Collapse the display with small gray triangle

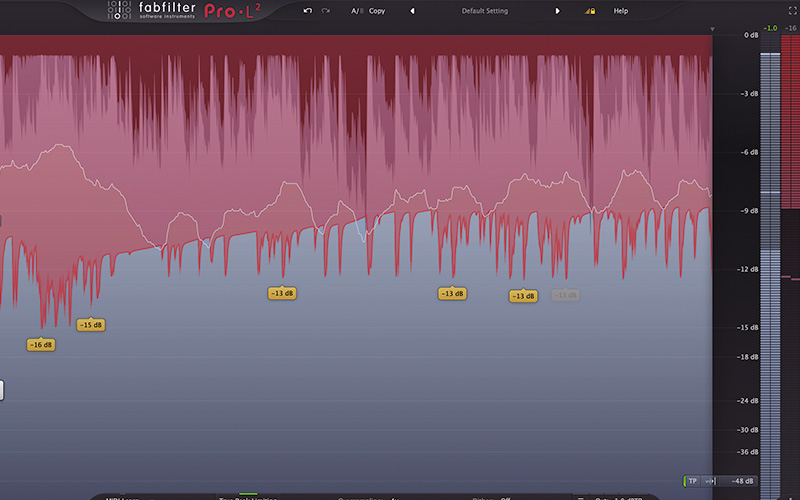click(714, 30)
